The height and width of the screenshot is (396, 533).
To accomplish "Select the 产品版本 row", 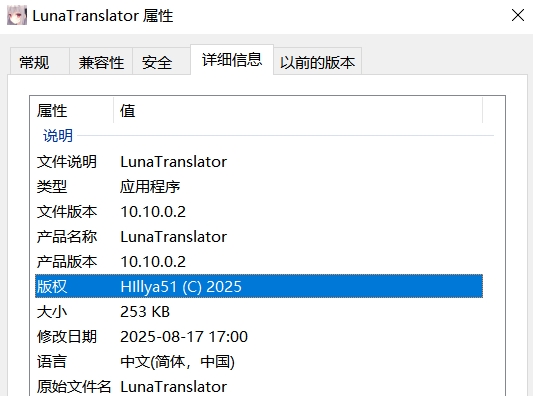I will 259,261.
